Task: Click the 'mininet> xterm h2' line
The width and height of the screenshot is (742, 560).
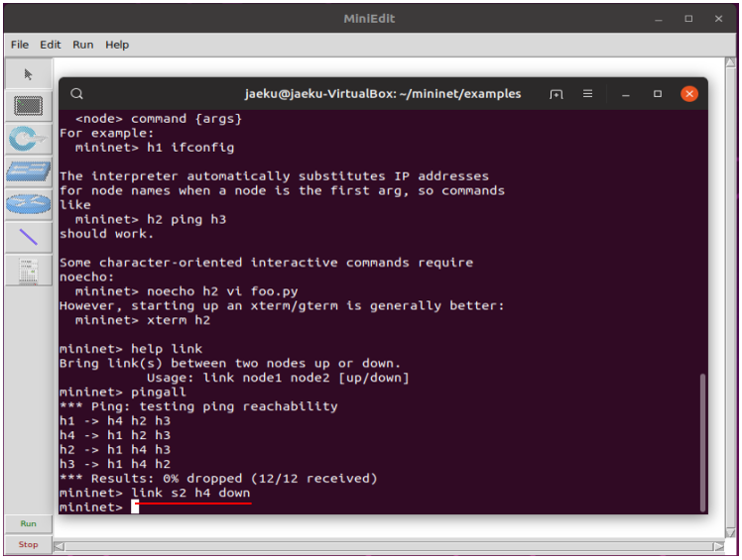Action: (143, 320)
